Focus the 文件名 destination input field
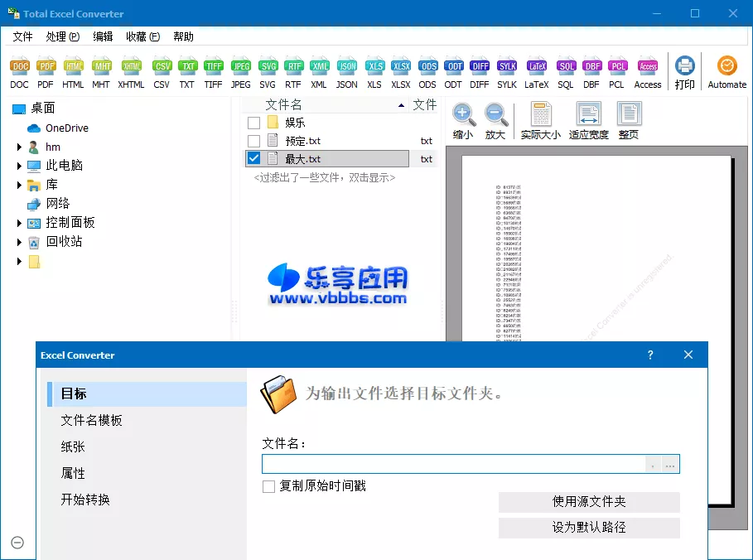 454,465
